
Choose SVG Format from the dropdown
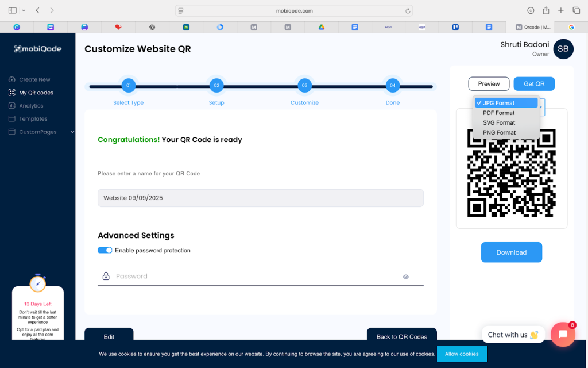498,122
